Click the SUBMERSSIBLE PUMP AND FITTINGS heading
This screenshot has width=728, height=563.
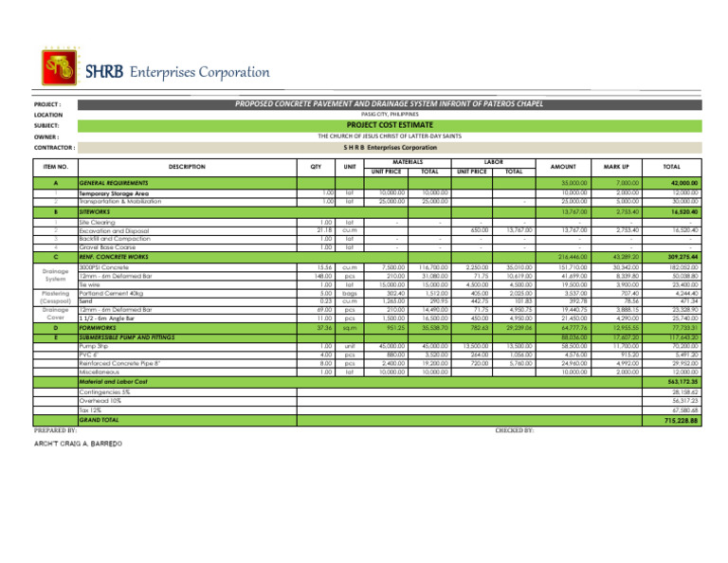127,337
